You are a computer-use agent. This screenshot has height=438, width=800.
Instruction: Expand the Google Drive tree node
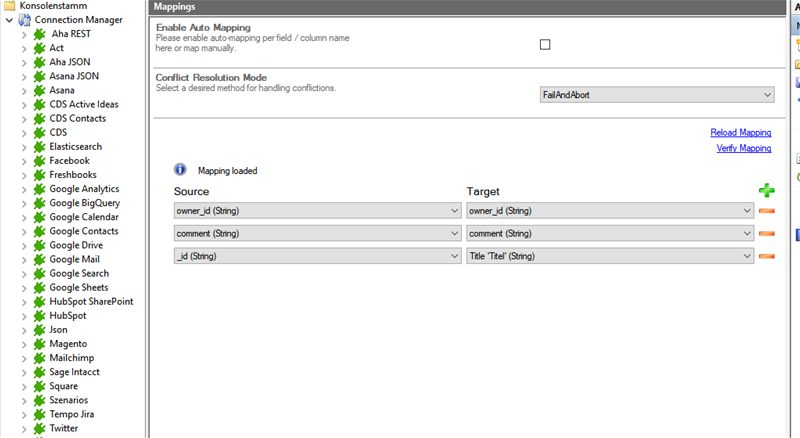click(24, 245)
